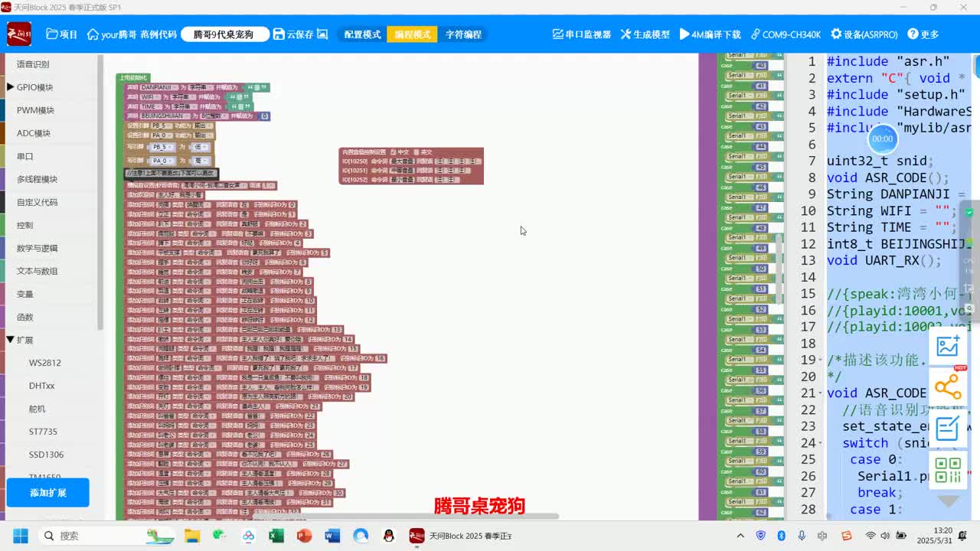Fold code at line 21 arrow
Image resolution: width=980 pixels, height=551 pixels.
[x=822, y=393]
